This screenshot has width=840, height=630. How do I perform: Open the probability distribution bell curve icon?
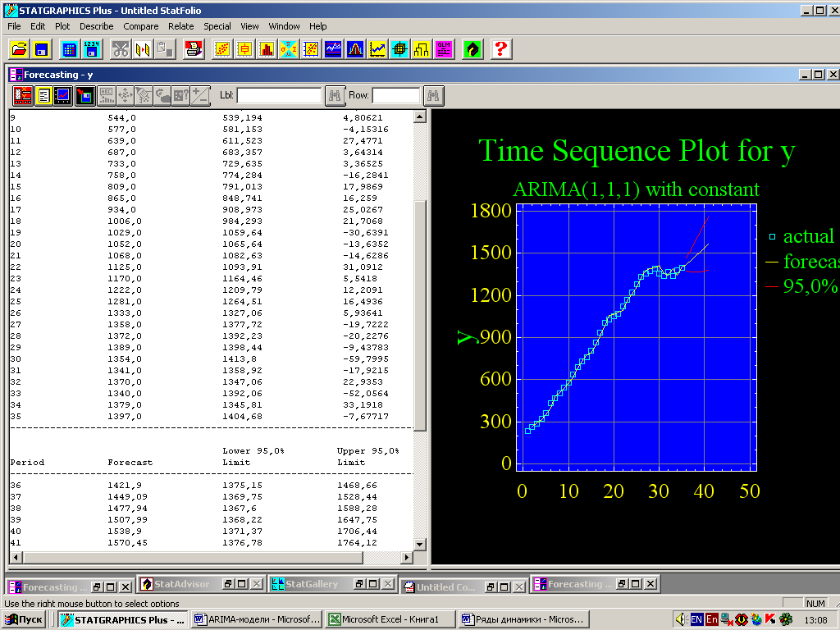(355, 49)
